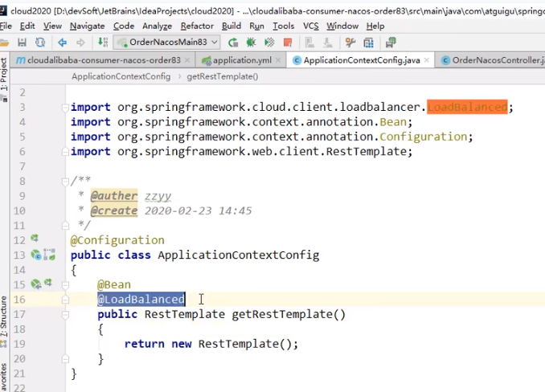Screen dimensions: 545x392
Task: Open the Navigate menu
Action: pyautogui.click(x=88, y=26)
